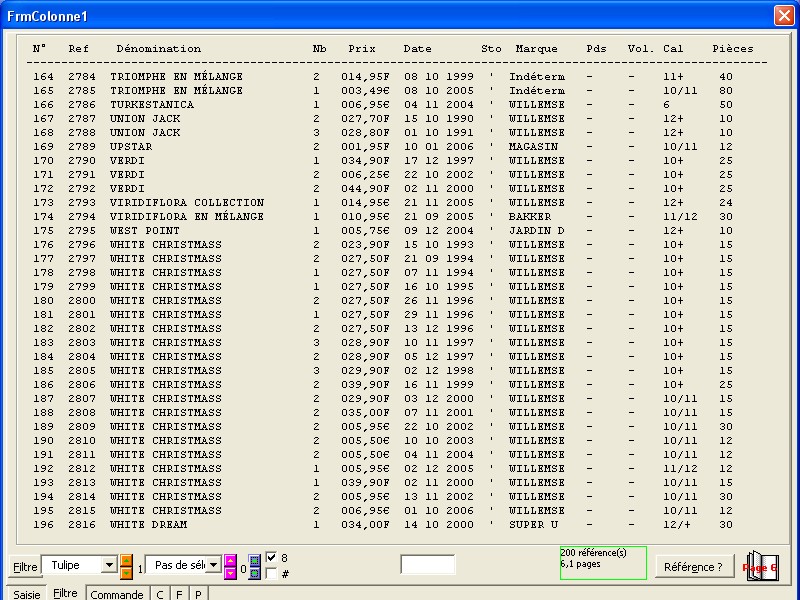Open the Tulipe filter dropdown
This screenshot has width=800, height=600.
pyautogui.click(x=109, y=566)
